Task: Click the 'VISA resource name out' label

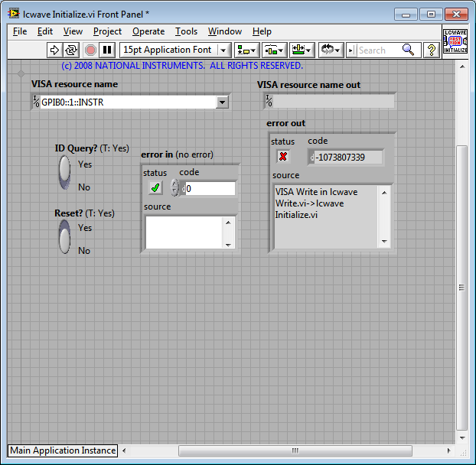Action: point(308,85)
